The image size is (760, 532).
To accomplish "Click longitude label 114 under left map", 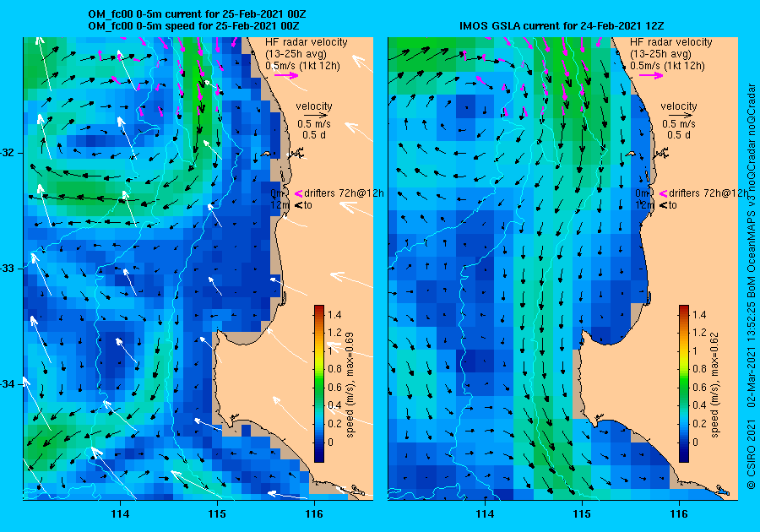I will point(120,514).
